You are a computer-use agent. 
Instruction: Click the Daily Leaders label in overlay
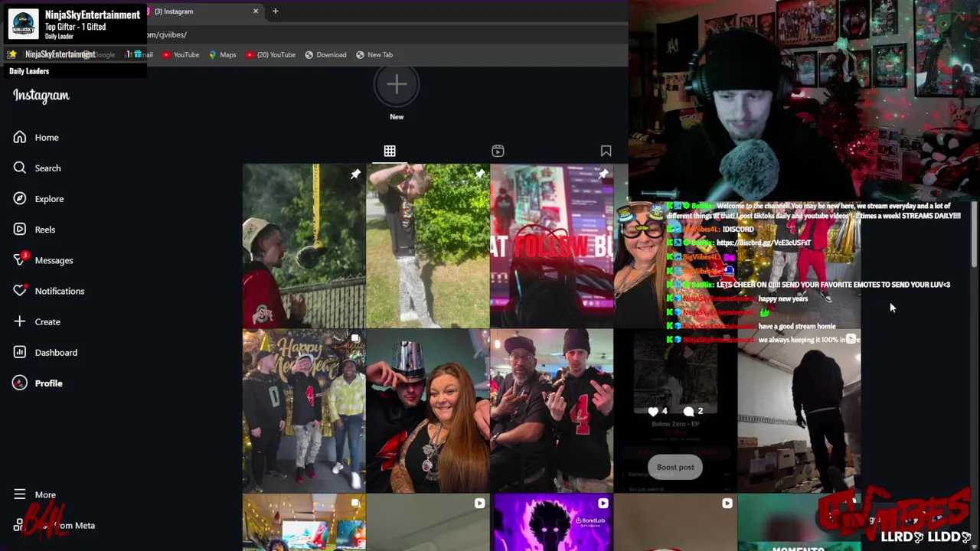pyautogui.click(x=29, y=71)
